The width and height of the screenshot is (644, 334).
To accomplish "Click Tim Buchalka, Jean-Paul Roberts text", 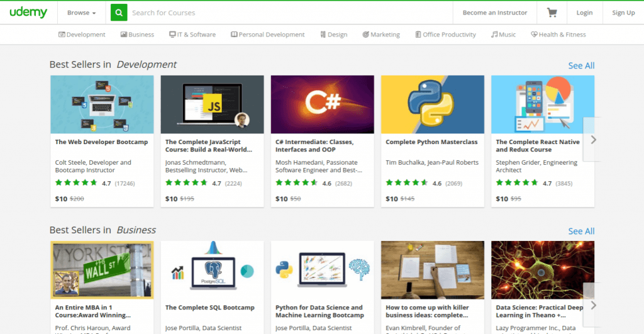I will click(x=432, y=163).
